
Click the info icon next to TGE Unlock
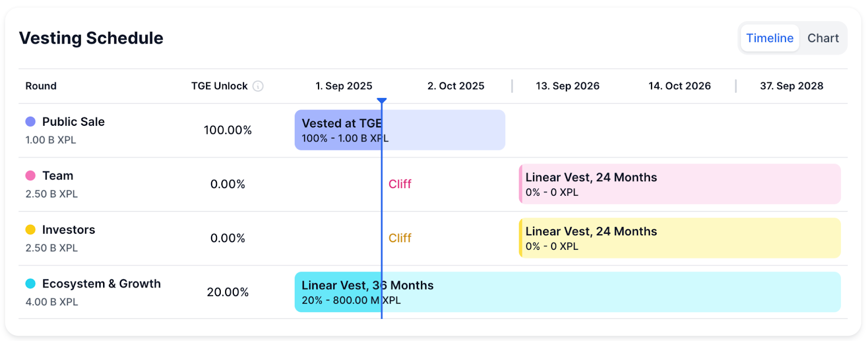(x=258, y=86)
